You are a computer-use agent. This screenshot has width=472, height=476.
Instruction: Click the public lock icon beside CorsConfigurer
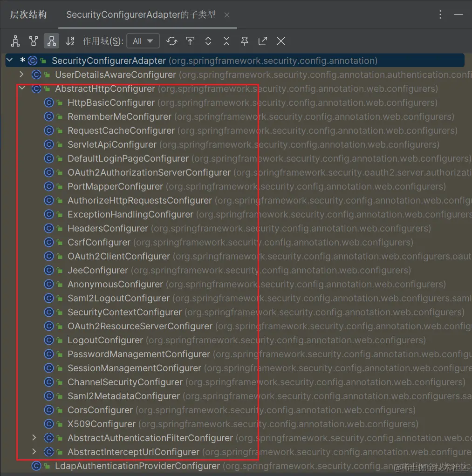60,410
